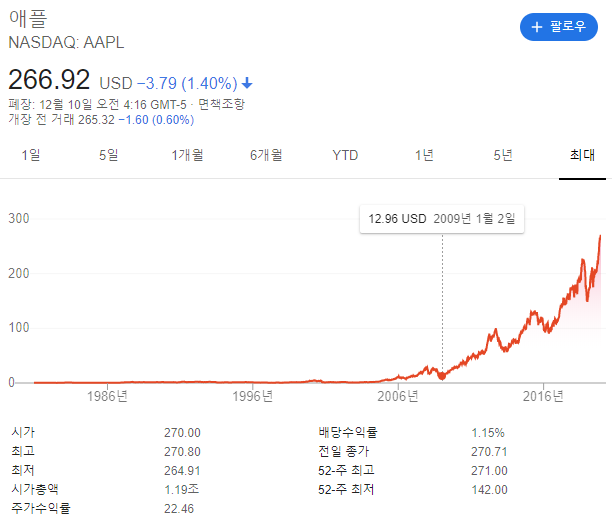Click the 2016년 x-axis label
Screen dimensions: 612x524
pyautogui.click(x=543, y=396)
